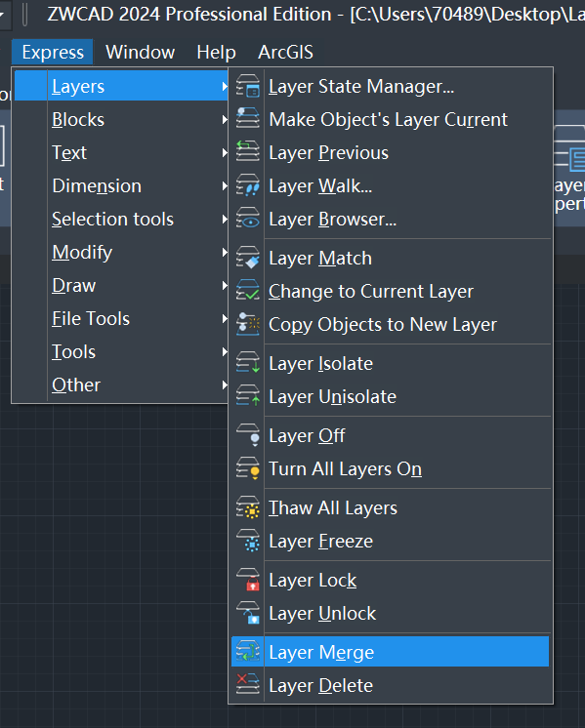Choose Turn All Layers On
The height and width of the screenshot is (728, 585).
(x=391, y=469)
